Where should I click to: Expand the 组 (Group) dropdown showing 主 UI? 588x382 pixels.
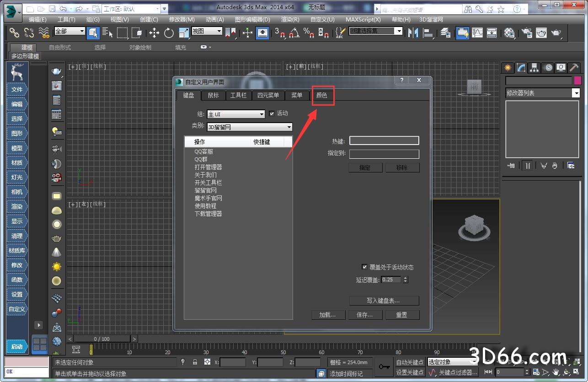(x=236, y=114)
